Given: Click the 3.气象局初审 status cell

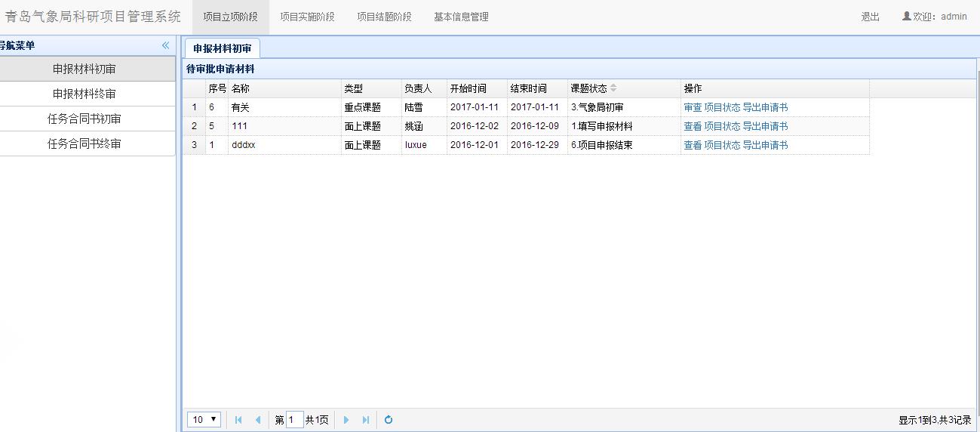Looking at the screenshot, I should click(x=624, y=107).
